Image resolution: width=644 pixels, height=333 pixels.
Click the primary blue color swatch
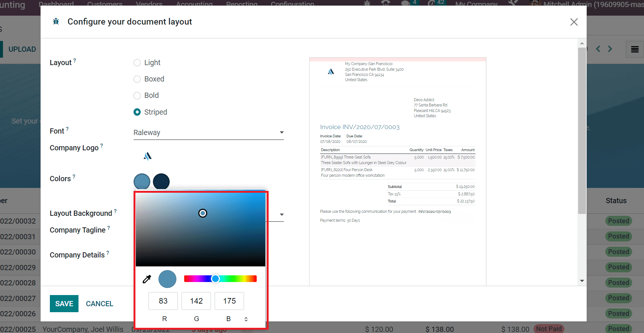[x=142, y=182]
